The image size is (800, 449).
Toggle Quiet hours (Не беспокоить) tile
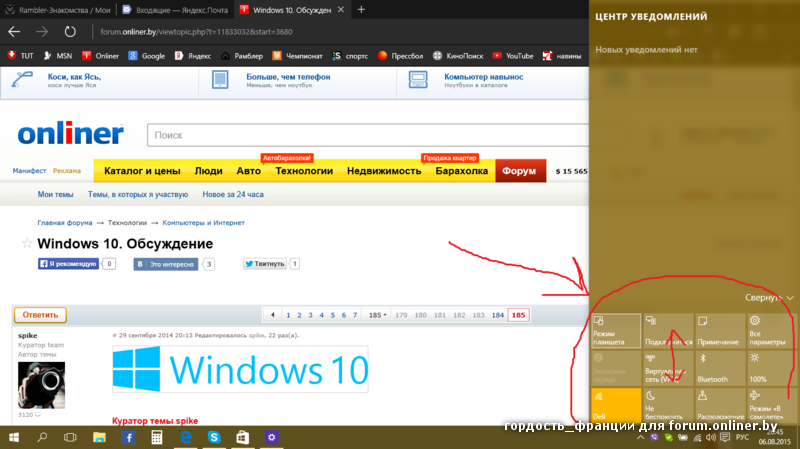pos(668,406)
